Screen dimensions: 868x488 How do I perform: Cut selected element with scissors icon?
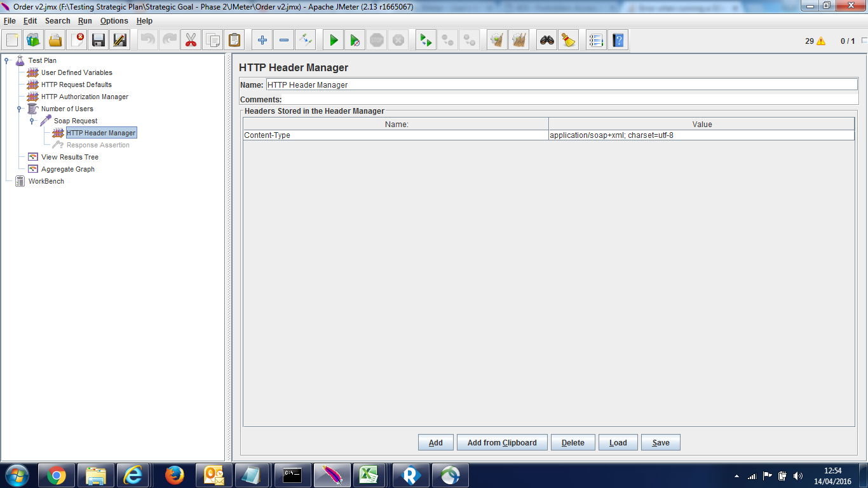191,41
